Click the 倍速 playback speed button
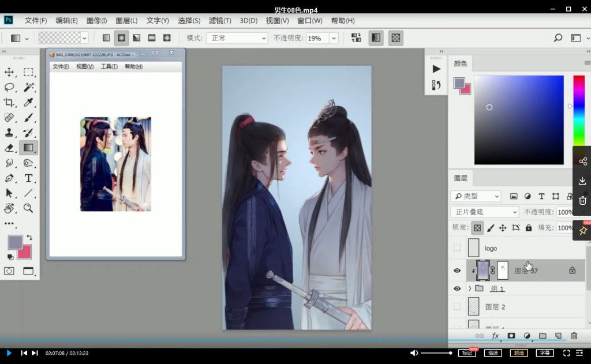 tap(493, 353)
